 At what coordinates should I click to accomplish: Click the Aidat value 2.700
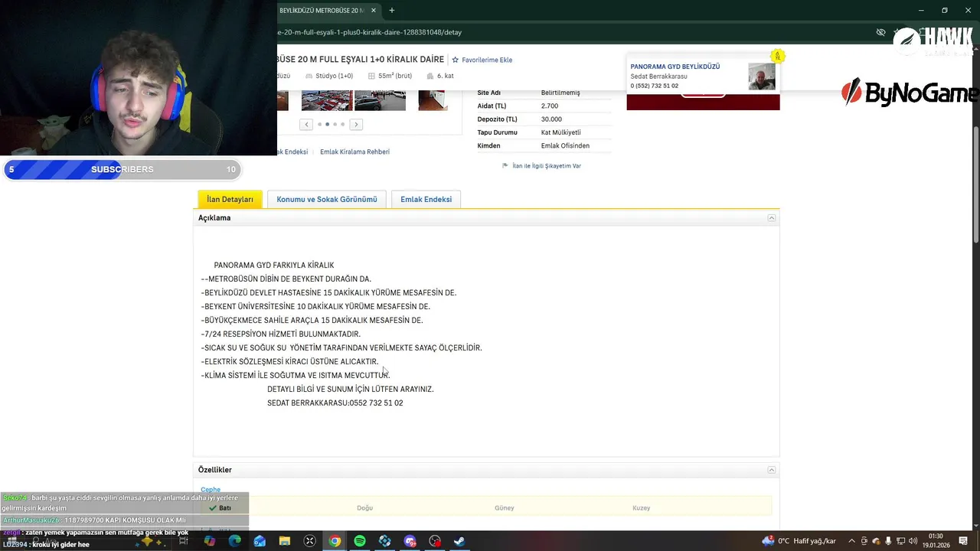click(550, 106)
